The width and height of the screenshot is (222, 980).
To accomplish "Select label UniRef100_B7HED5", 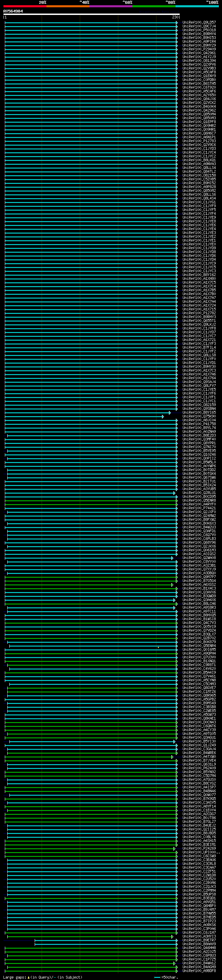I will click(x=199, y=918).
